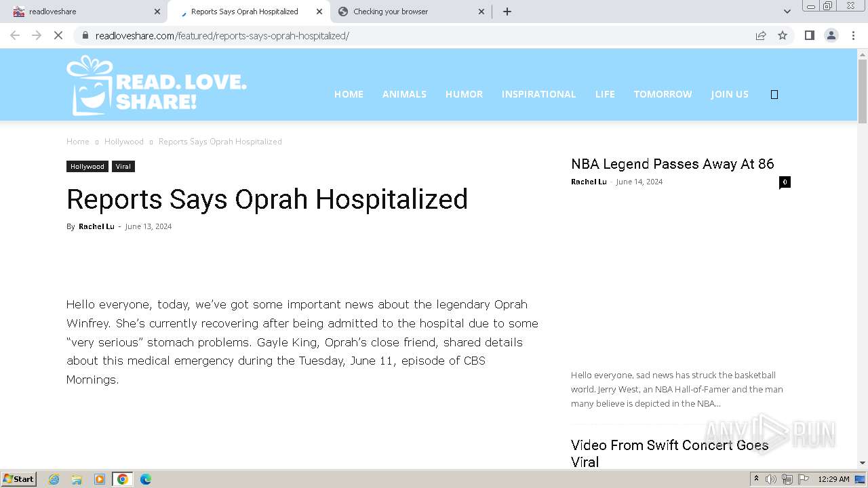Viewport: 868px width, 488px height.
Task: Click the taskbar clock 12:29 AM
Action: [833, 479]
